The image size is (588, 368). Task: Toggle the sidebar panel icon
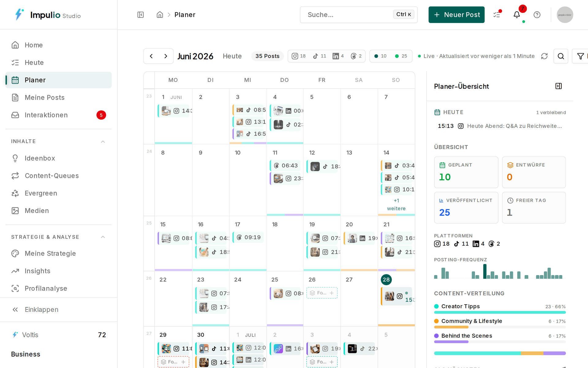(141, 15)
